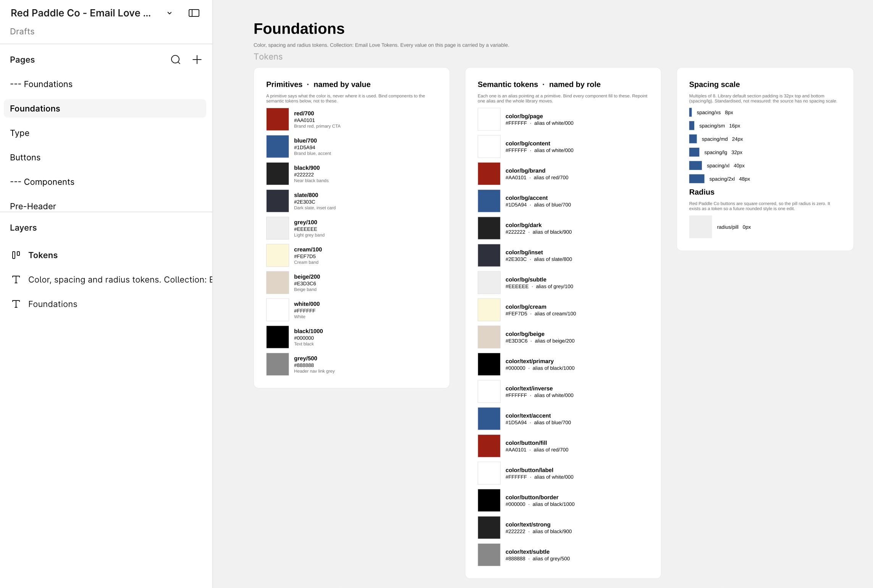Click the 'Radius' heading
Viewport: 873px width, 588px height.
coord(702,192)
